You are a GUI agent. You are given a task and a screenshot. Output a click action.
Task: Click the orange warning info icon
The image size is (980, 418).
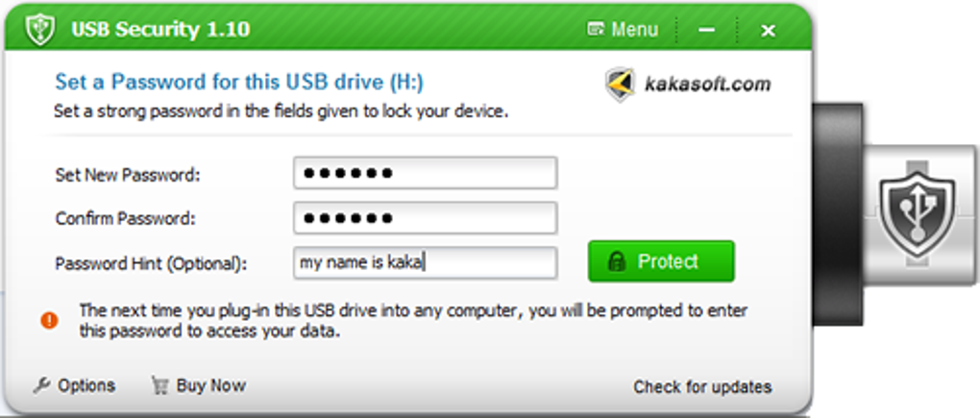[x=49, y=320]
